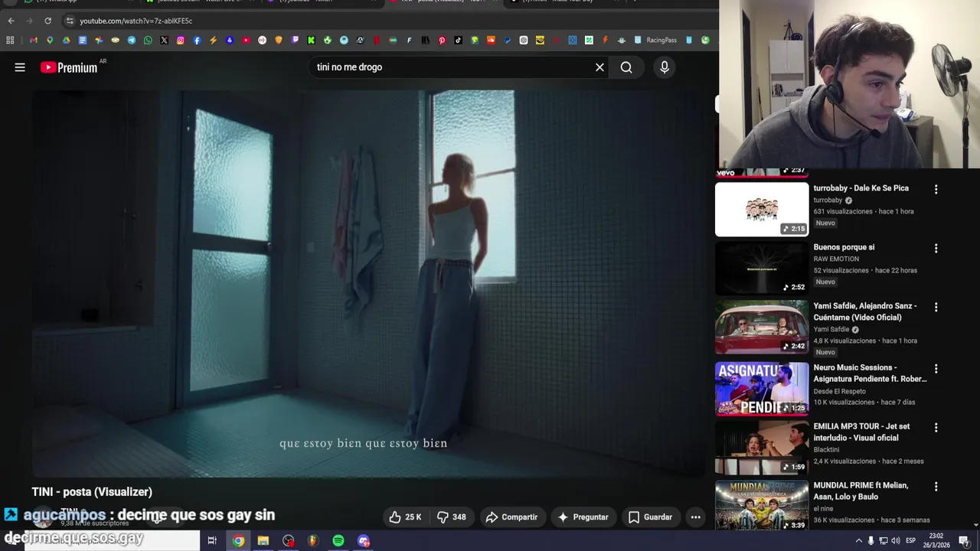Open the Facebook bookmark icon
980x551 pixels.
[197, 40]
